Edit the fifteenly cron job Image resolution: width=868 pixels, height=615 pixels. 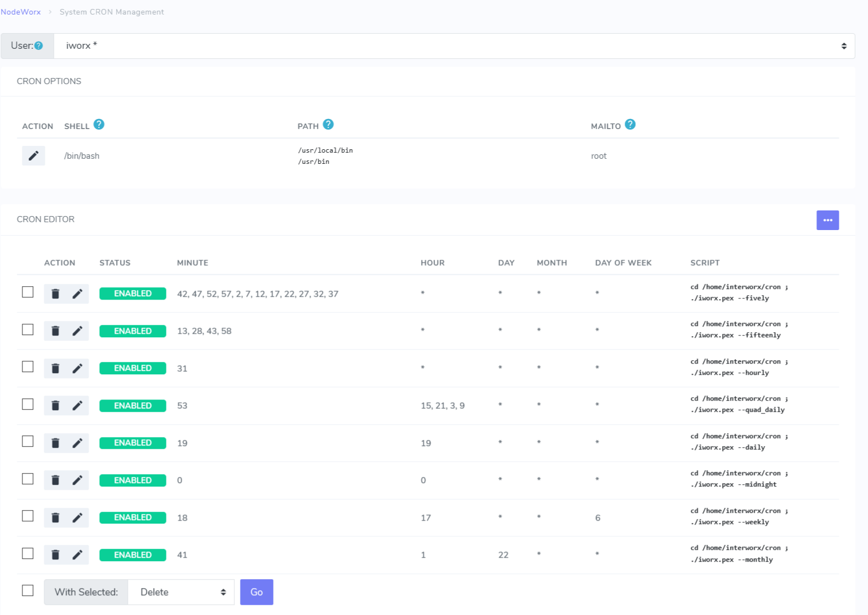click(x=78, y=331)
